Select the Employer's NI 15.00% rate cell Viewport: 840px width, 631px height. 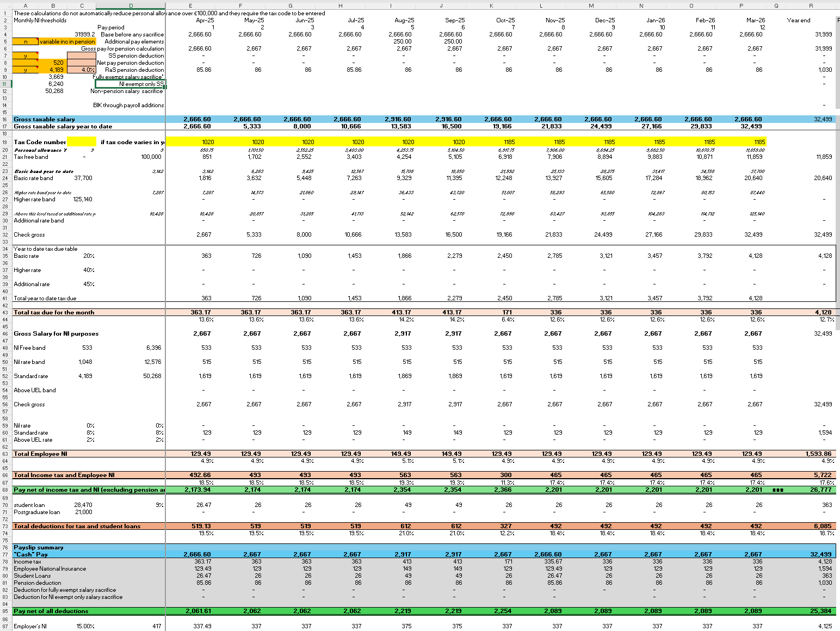click(x=81, y=626)
